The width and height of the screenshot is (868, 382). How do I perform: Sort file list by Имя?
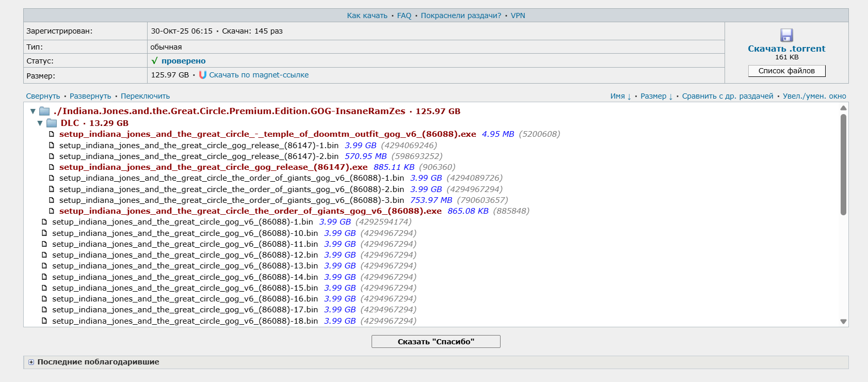[x=620, y=96]
